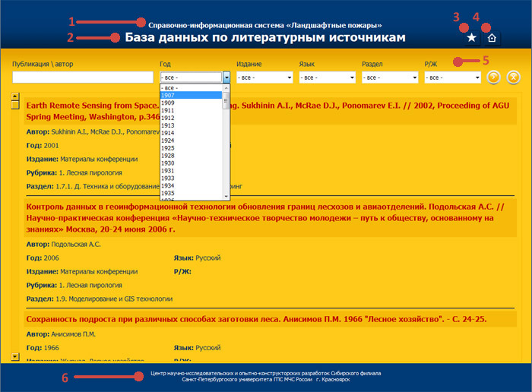Focus the Публикация \ автор search field

click(x=83, y=77)
